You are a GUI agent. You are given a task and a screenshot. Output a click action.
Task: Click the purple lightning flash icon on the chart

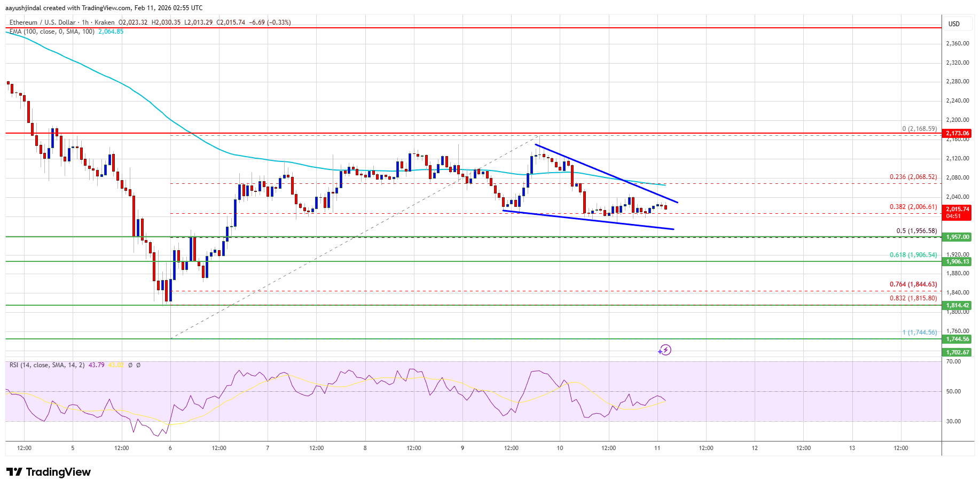click(x=666, y=350)
